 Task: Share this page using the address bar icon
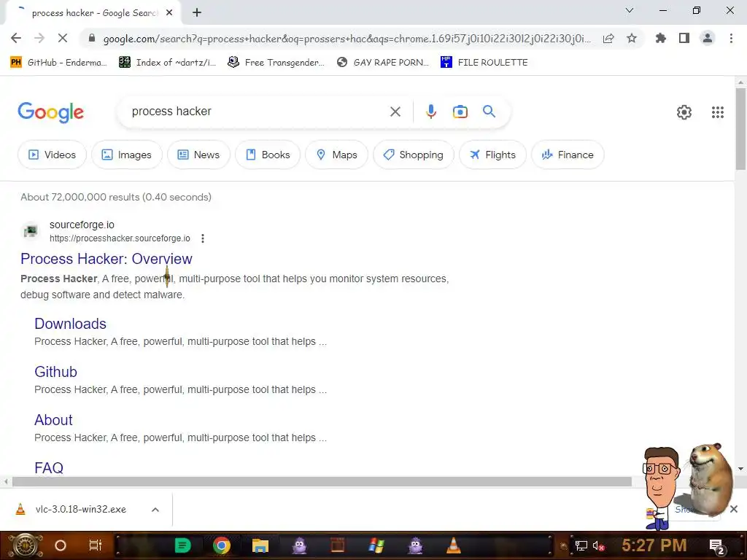click(608, 39)
